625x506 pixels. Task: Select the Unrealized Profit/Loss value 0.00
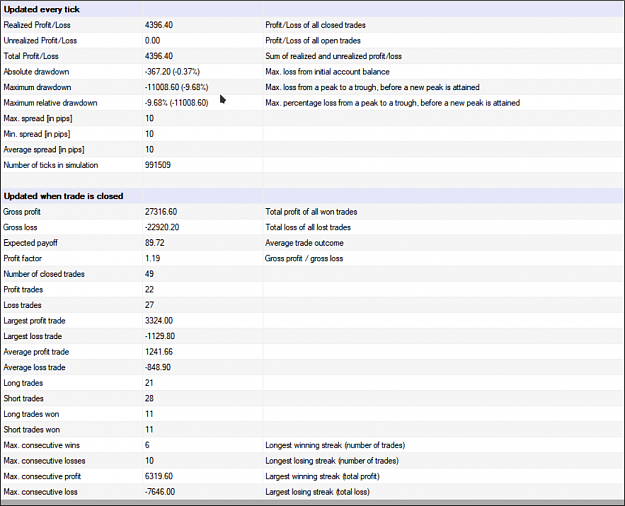pyautogui.click(x=152, y=41)
